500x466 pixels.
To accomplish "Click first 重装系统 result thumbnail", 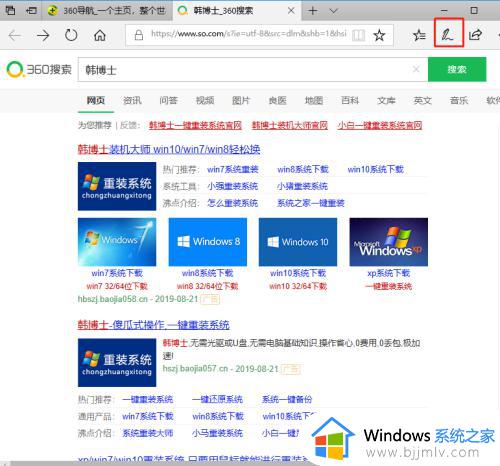I will [117, 186].
